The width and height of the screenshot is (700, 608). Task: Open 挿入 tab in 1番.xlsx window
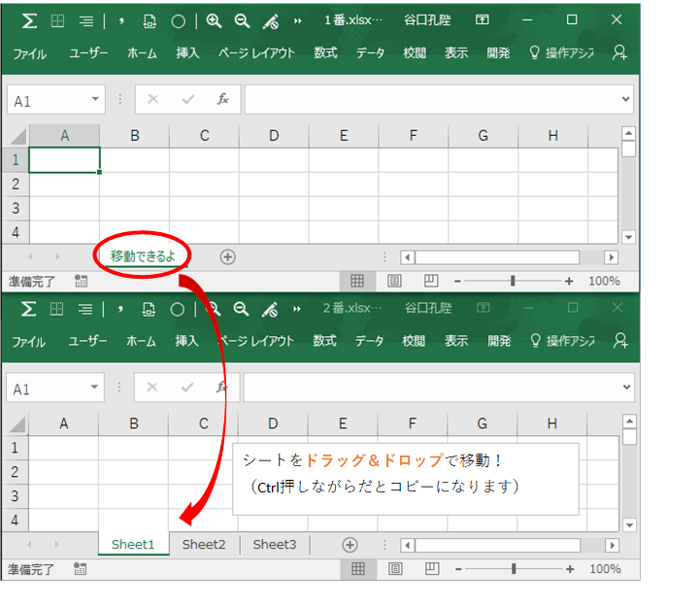click(187, 53)
